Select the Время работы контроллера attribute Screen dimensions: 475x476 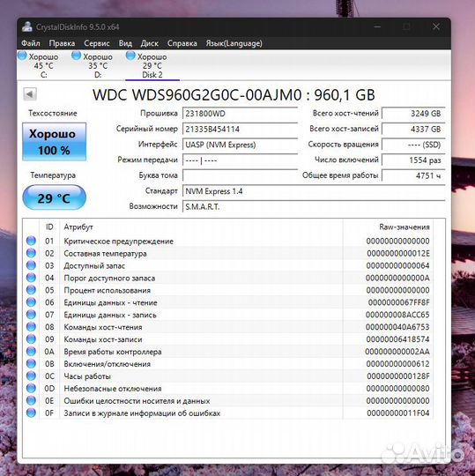[x=113, y=352]
